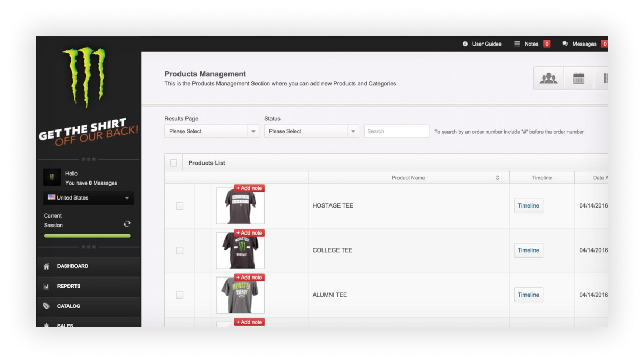644x363 pixels.
Task: Click 'You have 0 Messages' text
Action: [x=91, y=183]
